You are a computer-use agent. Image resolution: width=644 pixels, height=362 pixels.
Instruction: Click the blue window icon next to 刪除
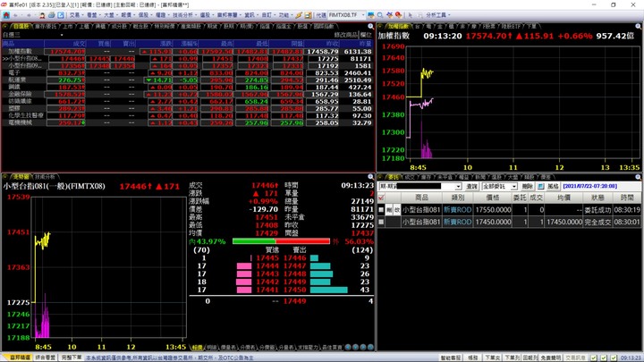pos(541,186)
